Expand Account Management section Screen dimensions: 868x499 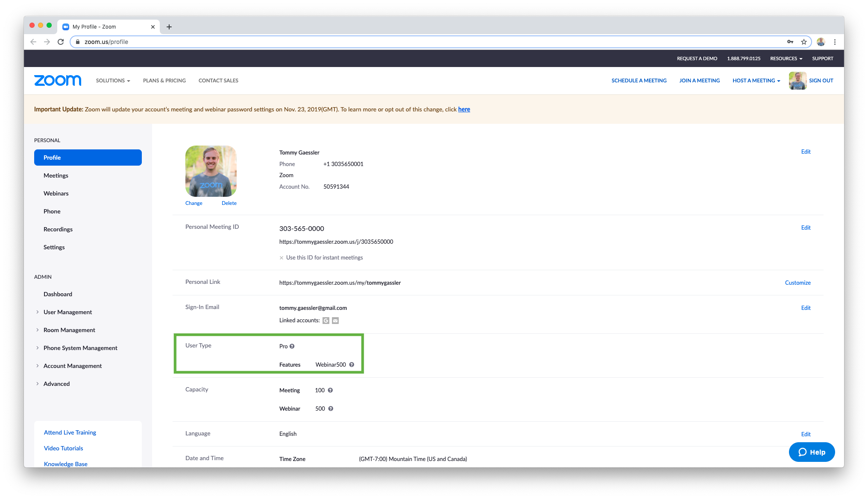click(x=72, y=366)
